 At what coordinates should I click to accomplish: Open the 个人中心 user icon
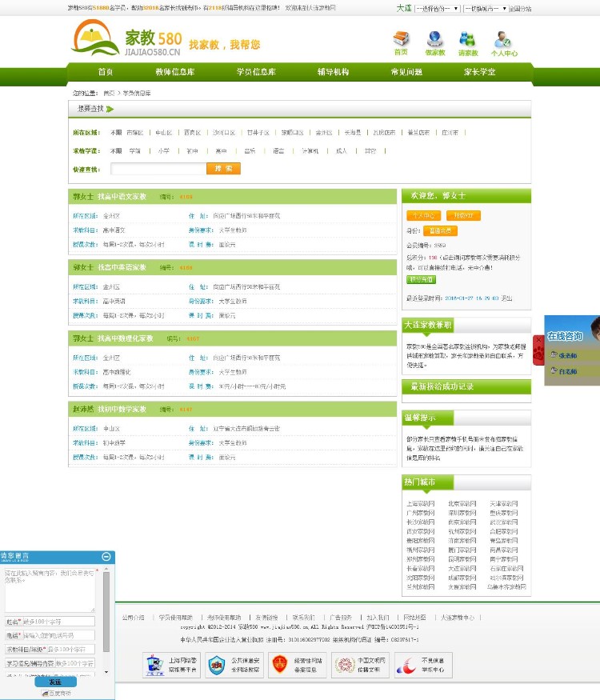click(x=502, y=39)
